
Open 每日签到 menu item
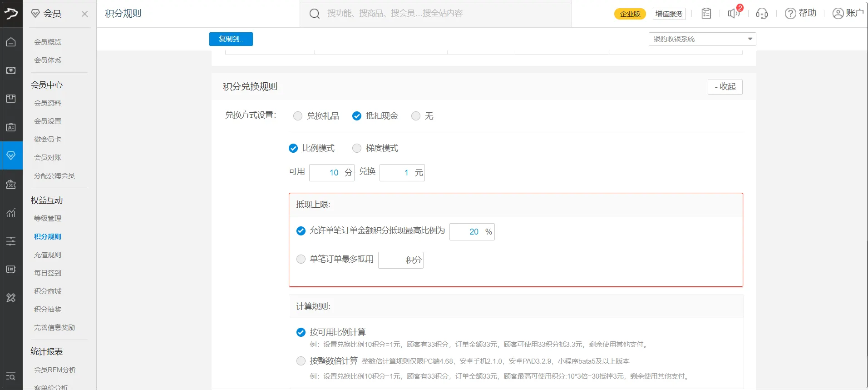click(48, 273)
